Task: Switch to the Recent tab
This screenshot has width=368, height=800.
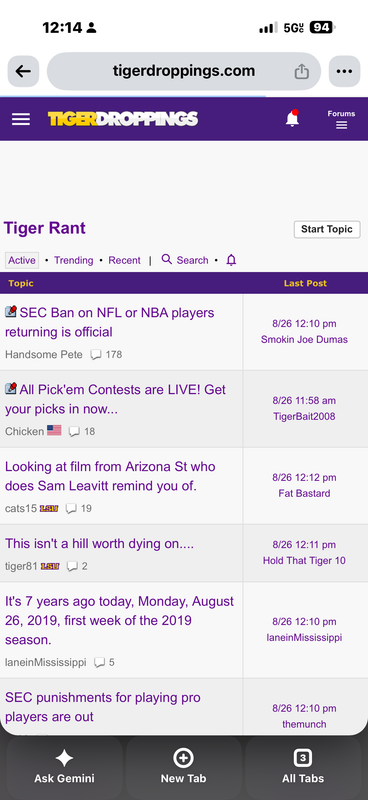Action: [125, 260]
